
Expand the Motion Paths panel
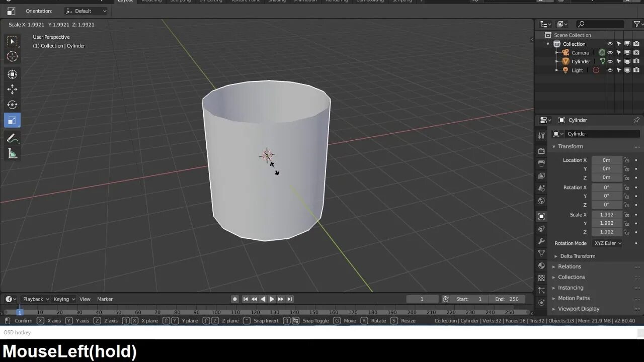pyautogui.click(x=574, y=298)
